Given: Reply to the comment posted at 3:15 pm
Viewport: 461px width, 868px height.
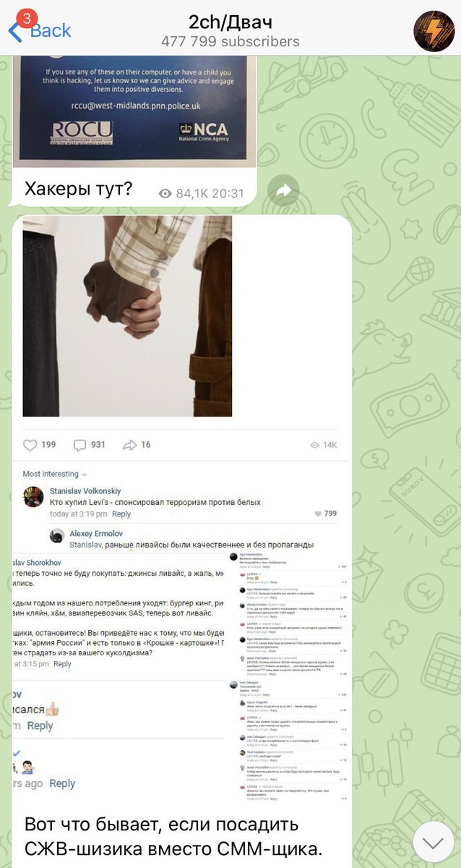Looking at the screenshot, I should point(62,664).
